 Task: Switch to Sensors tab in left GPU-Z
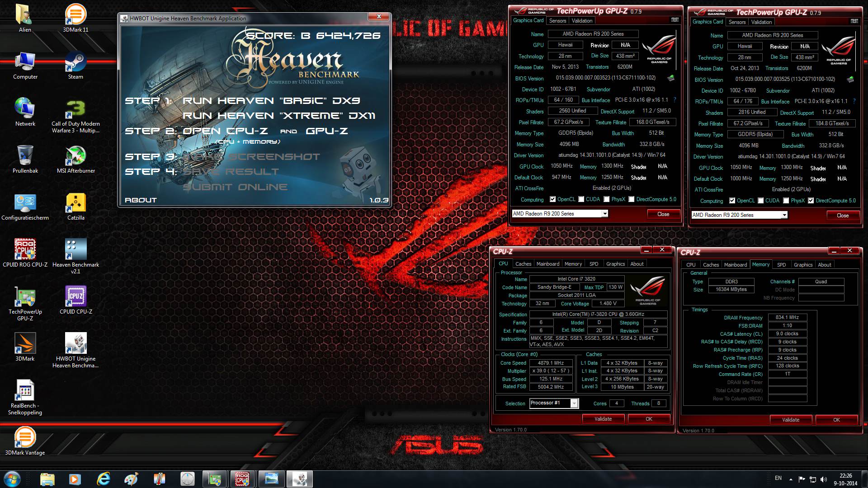pos(557,21)
